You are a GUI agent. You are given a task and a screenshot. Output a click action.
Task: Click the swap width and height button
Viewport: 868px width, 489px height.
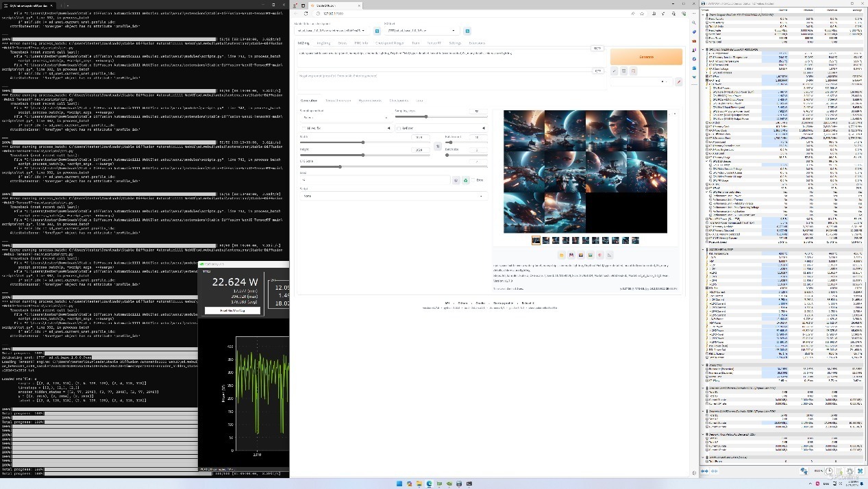pos(438,146)
